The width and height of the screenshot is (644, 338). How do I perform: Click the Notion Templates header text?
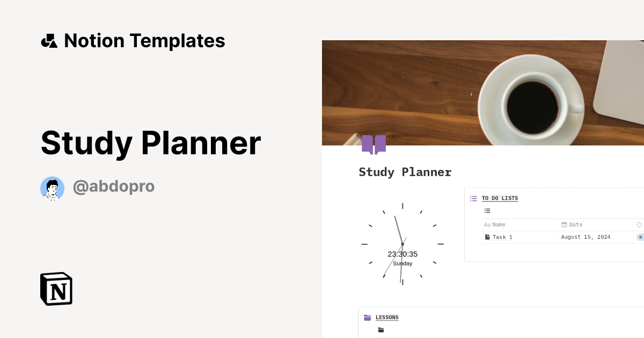click(x=144, y=40)
